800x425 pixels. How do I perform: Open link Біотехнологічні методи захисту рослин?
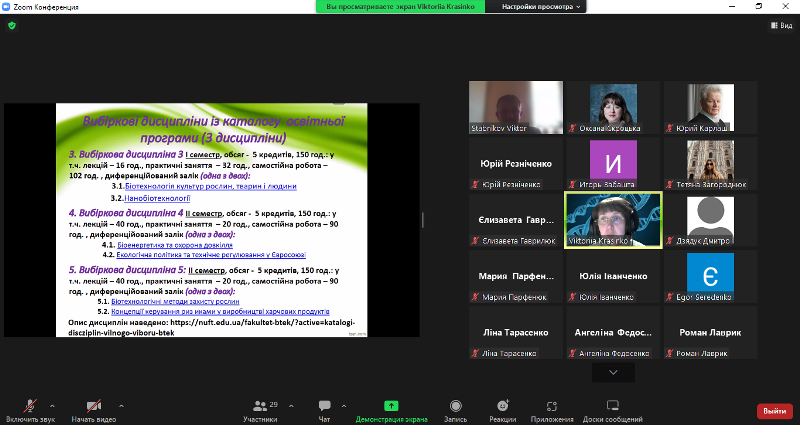175,302
